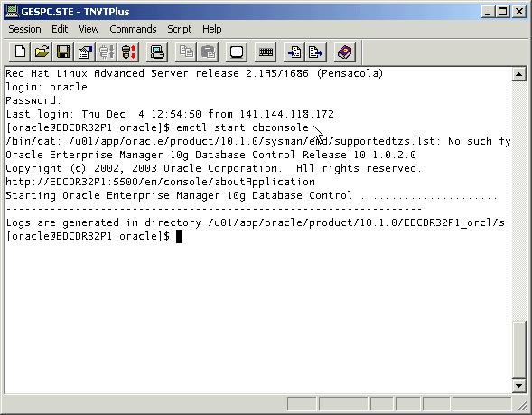Open the View menu

(x=89, y=29)
